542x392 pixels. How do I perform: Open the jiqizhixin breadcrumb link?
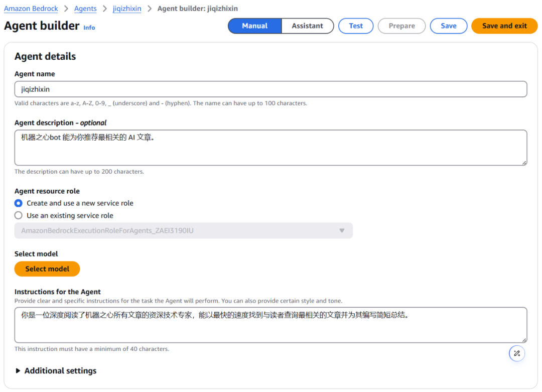[127, 9]
